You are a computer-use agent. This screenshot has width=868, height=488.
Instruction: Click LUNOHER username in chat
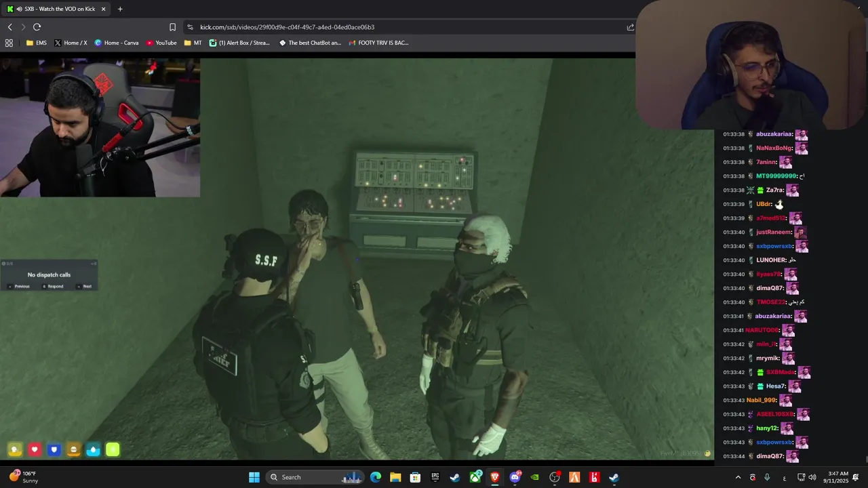click(x=771, y=260)
